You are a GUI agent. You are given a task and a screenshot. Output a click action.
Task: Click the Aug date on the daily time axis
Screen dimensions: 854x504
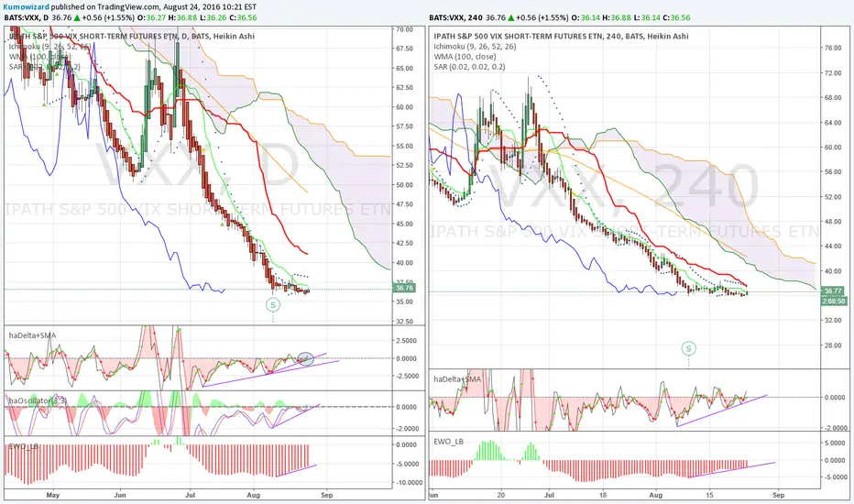[x=253, y=495]
